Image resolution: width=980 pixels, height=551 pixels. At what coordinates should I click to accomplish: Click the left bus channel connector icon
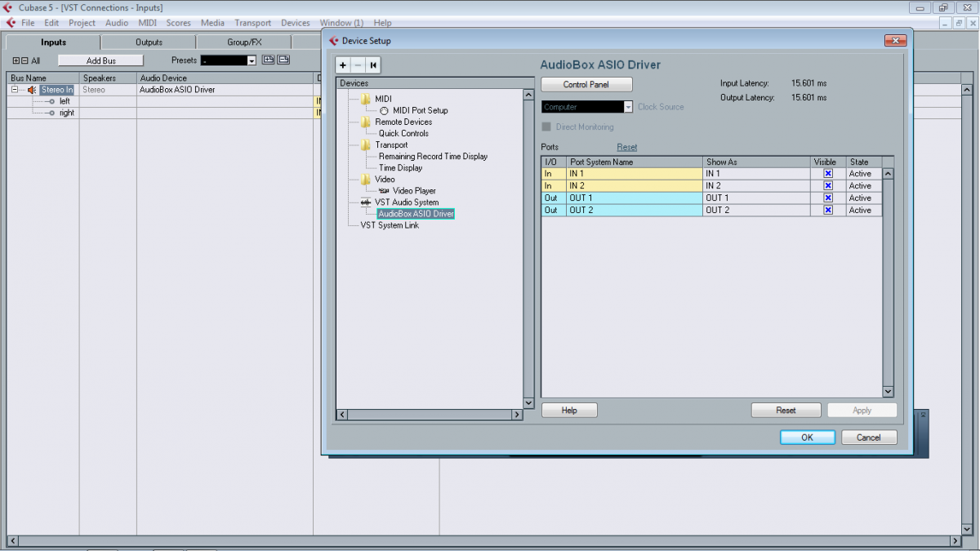point(50,101)
